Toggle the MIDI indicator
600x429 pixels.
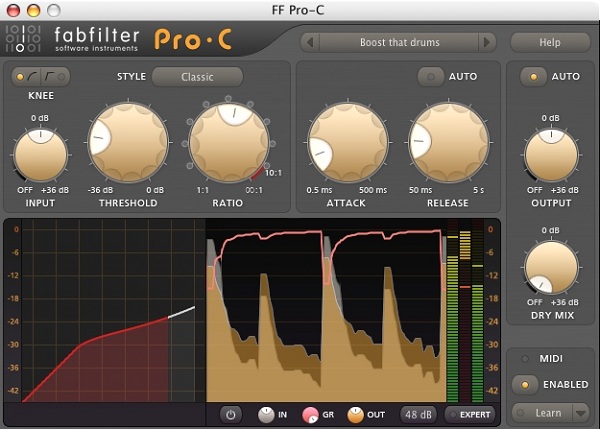coord(525,359)
